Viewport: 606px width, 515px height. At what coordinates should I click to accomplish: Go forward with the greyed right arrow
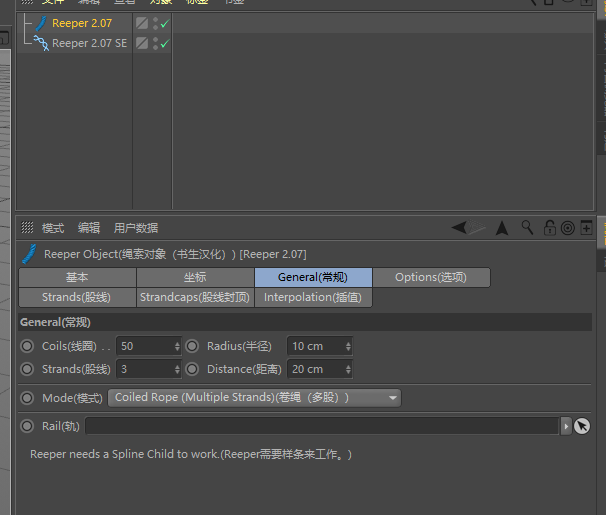(477, 227)
